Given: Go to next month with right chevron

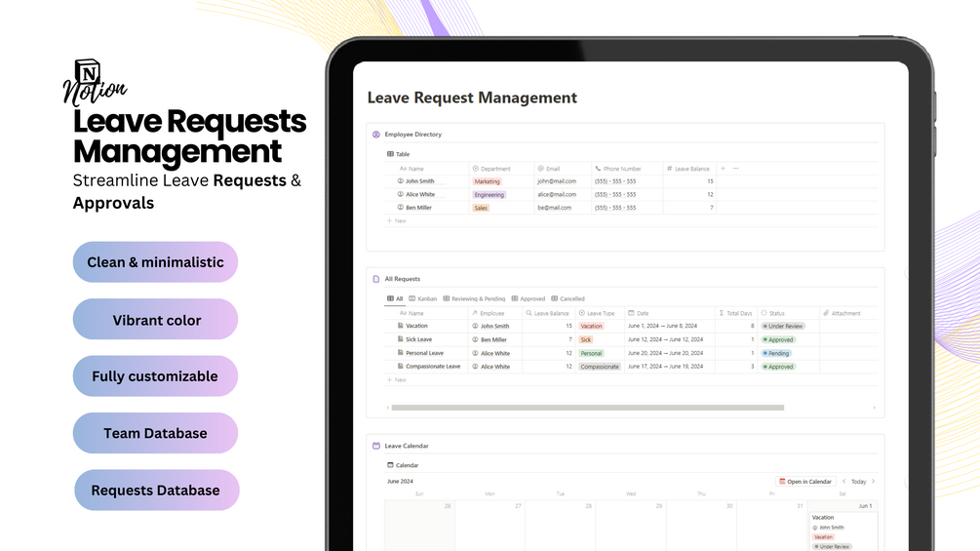Looking at the screenshot, I should click(x=873, y=482).
